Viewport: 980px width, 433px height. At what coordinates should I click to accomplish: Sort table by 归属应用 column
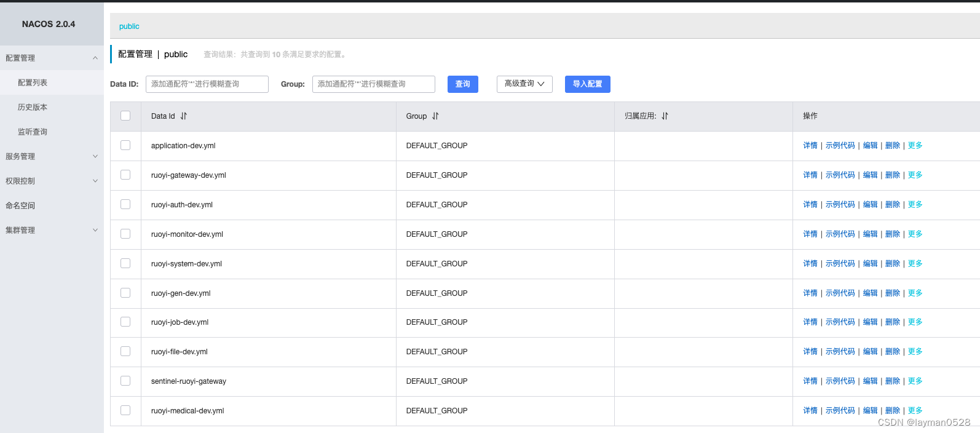click(665, 116)
